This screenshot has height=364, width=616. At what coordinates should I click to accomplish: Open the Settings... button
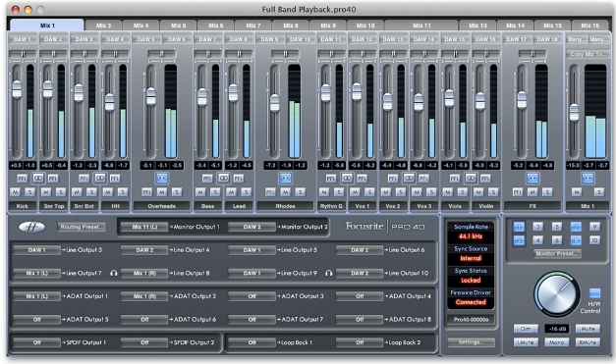coord(471,342)
